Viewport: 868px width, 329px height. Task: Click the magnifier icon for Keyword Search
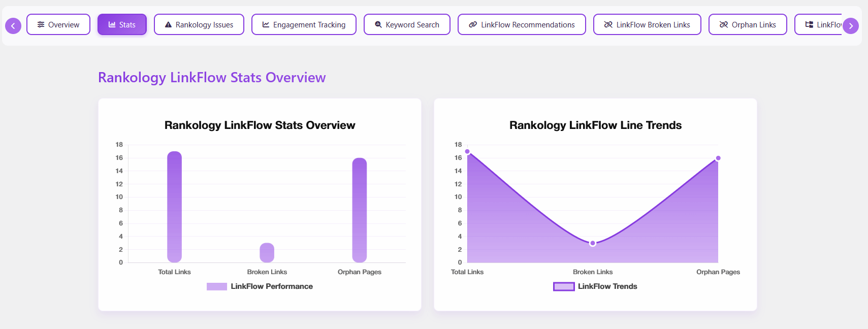pyautogui.click(x=378, y=24)
